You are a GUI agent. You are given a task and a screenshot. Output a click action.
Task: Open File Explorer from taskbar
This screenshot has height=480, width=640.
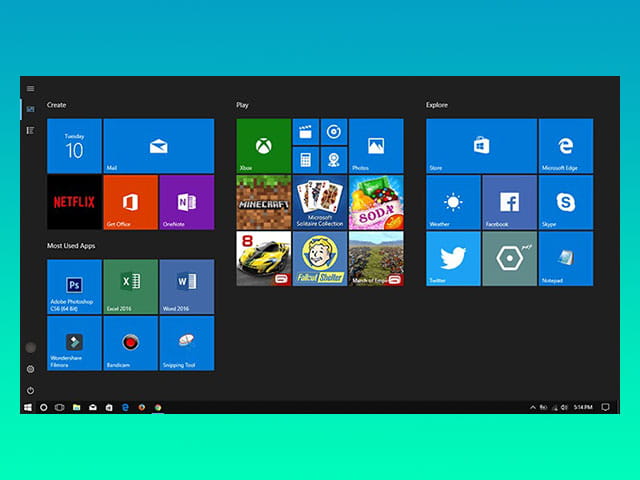(x=76, y=407)
